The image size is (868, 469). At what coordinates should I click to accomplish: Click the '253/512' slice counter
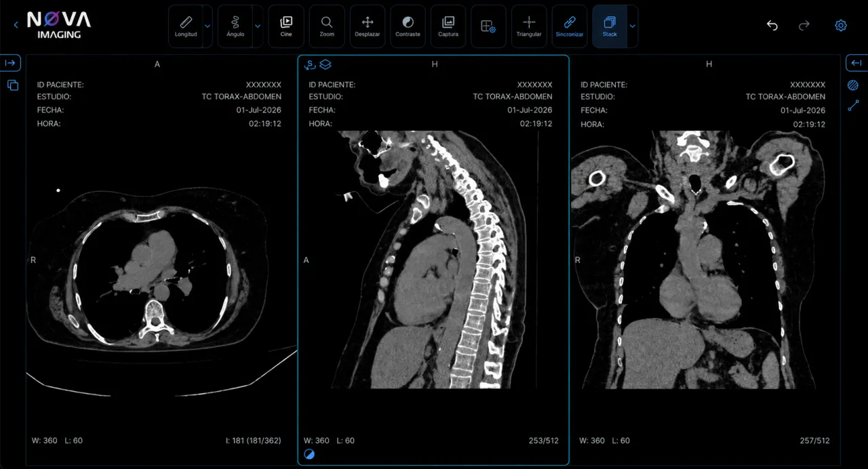[544, 441]
